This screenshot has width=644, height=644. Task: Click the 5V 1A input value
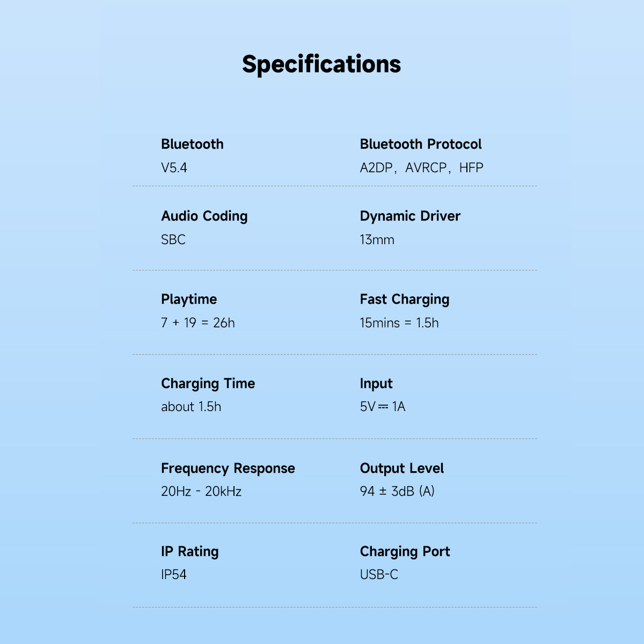coord(382,407)
